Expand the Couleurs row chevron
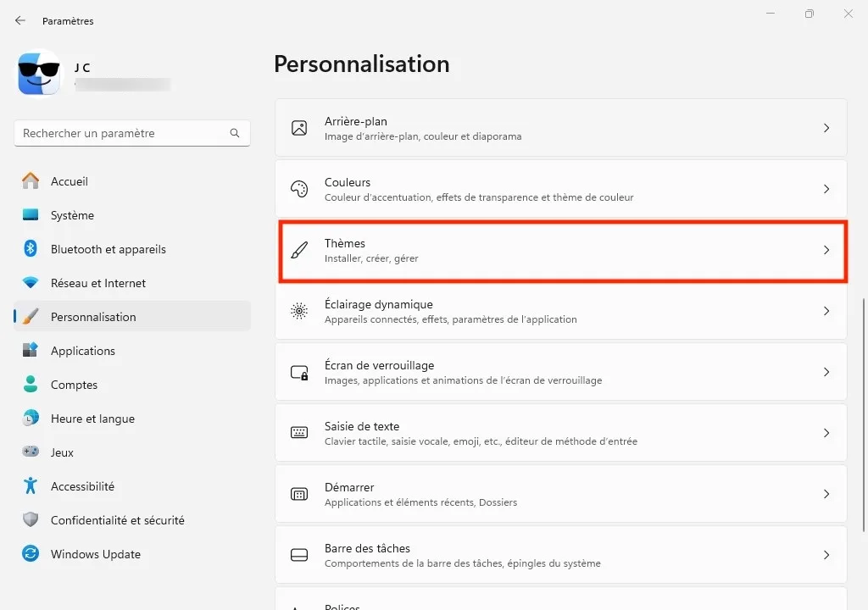Screen dimensions: 868x610 [x=826, y=189]
